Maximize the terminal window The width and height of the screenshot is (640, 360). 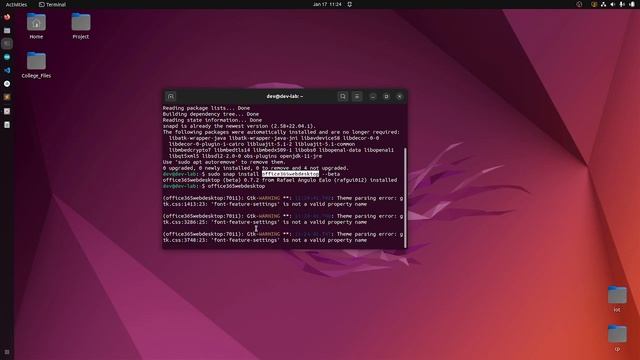coord(386,96)
